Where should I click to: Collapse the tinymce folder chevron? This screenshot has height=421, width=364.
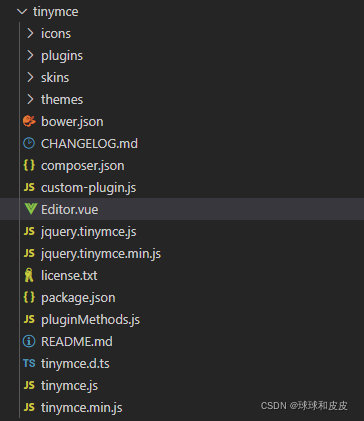pos(22,12)
